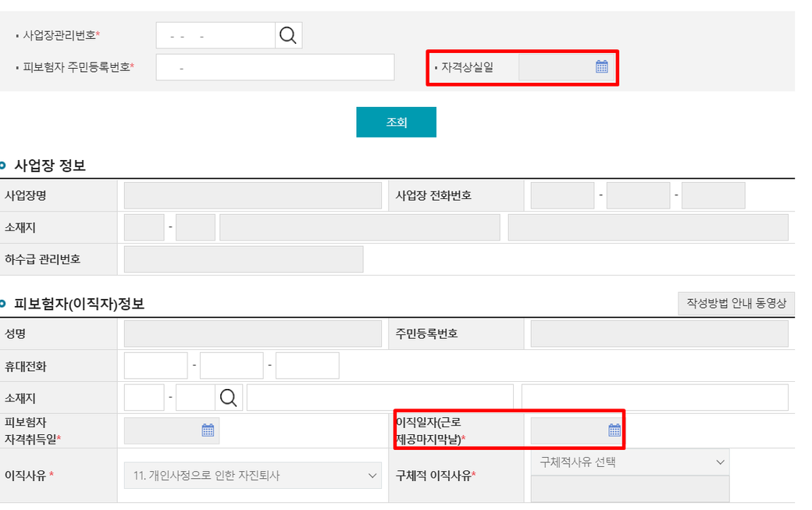812x510 pixels.
Task: Click the first 피보험자 소재지 postal code box
Action: 144,398
